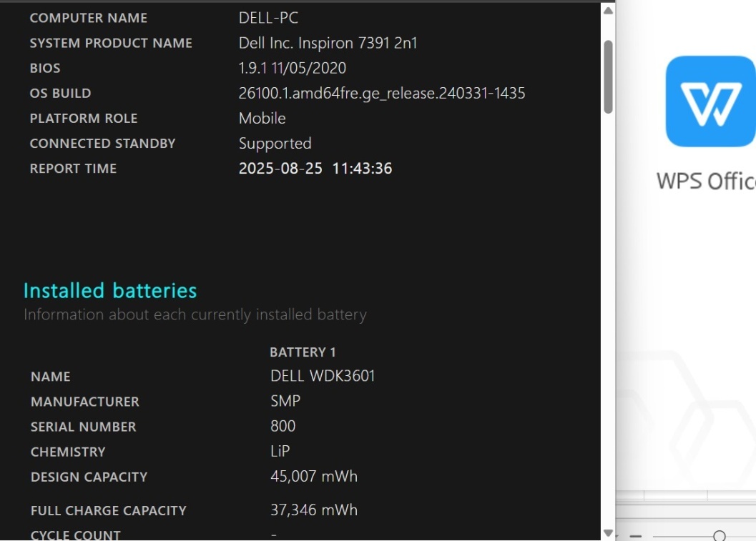
Task: Click the 'SERIAL NUMBER' label
Action: tap(84, 427)
